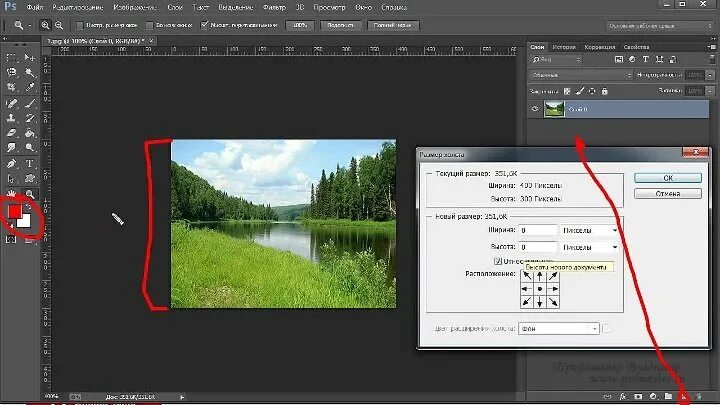Screen dimensions: 720x405
Task: Select the Pen tool
Action: [x=11, y=164]
